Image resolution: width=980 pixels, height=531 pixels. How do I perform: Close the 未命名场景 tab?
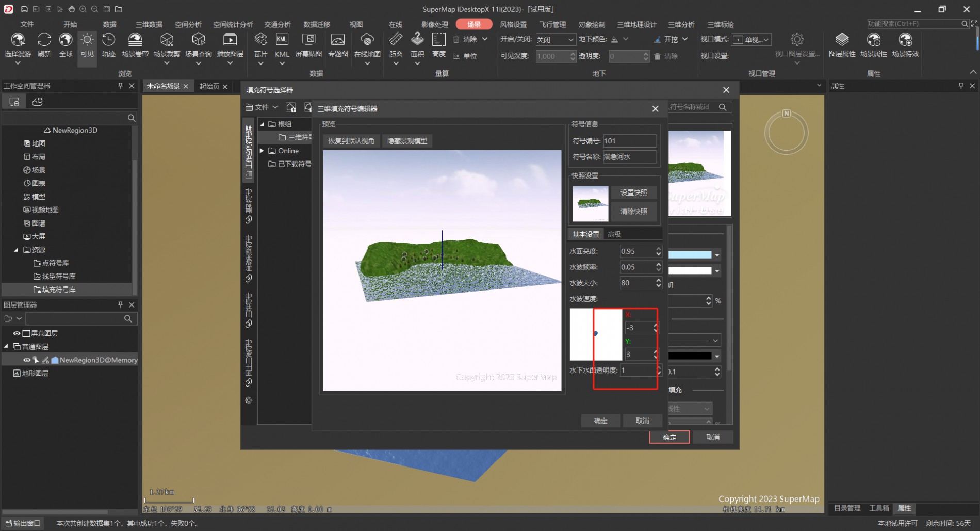[x=186, y=86]
